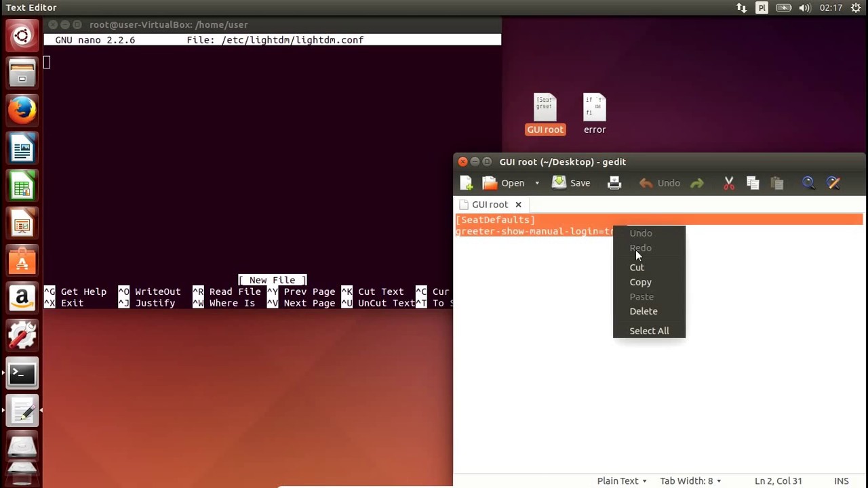Select the error file on desktop

pyautogui.click(x=595, y=114)
